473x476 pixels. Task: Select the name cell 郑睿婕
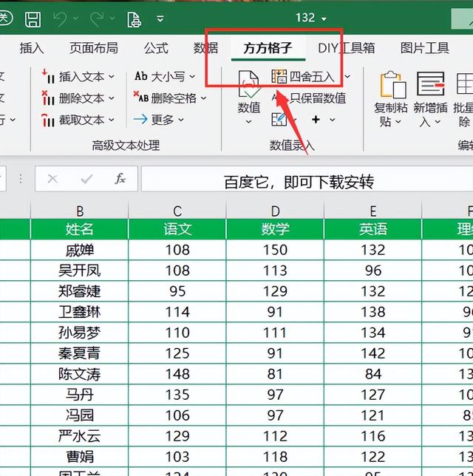click(x=80, y=291)
